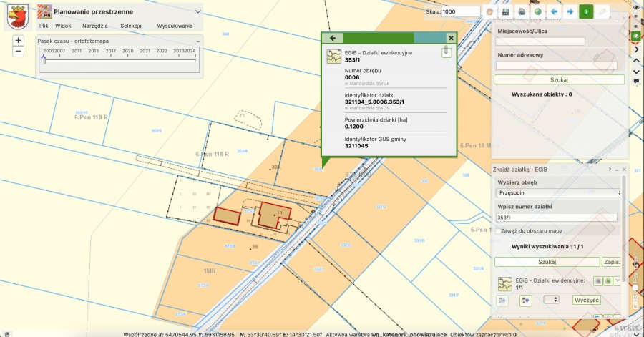Click Szukaj button in Znajdź działkę panel
The height and width of the screenshot is (337, 644).
coord(547,262)
